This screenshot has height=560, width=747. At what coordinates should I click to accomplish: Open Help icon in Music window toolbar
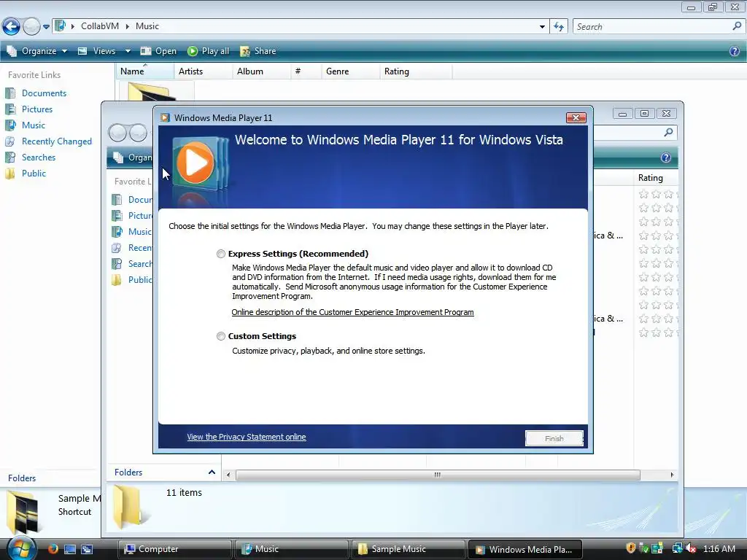[x=735, y=51]
